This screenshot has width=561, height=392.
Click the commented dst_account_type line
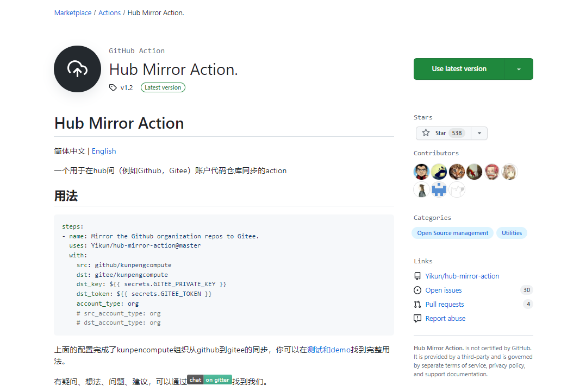[119, 323]
